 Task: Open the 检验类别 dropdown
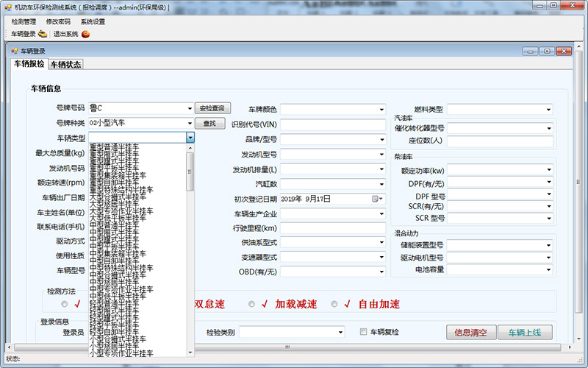pyautogui.click(x=340, y=332)
